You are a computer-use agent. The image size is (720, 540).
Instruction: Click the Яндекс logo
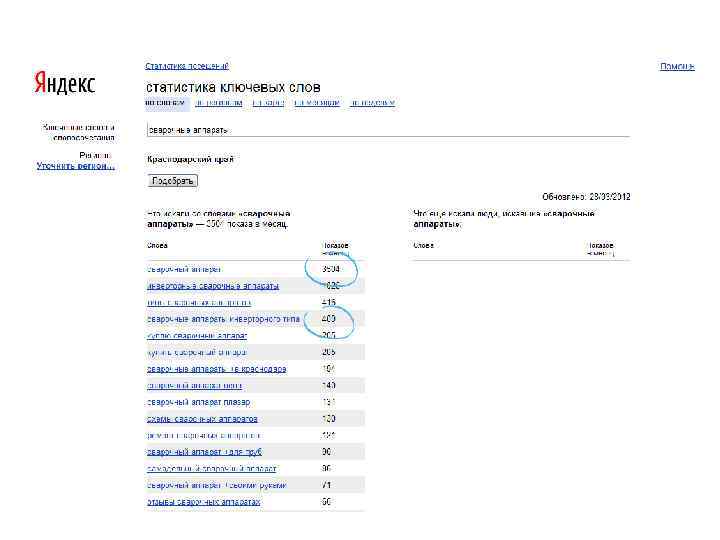tap(64, 83)
